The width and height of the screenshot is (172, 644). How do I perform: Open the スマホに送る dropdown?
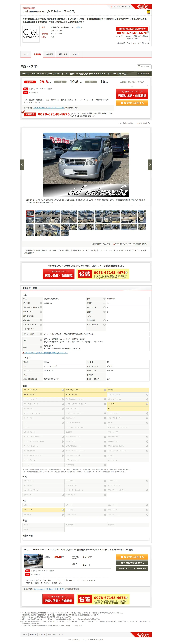pos(144,67)
